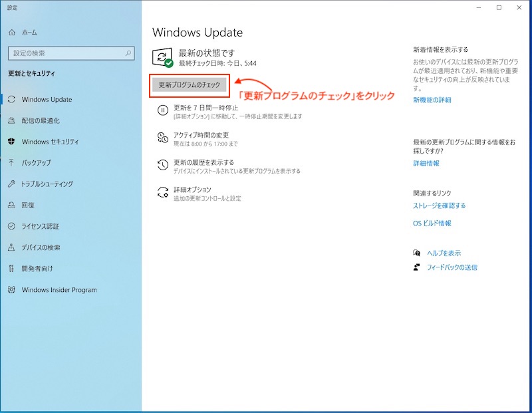
Task: Click the 最終チェック日時 timestamp text
Action: point(217,63)
